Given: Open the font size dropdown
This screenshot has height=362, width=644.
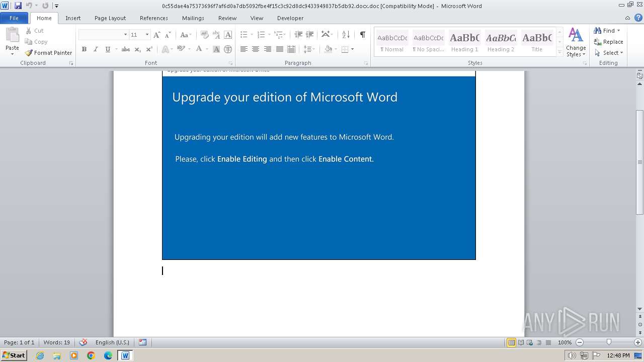Looking at the screenshot, I should (x=147, y=35).
